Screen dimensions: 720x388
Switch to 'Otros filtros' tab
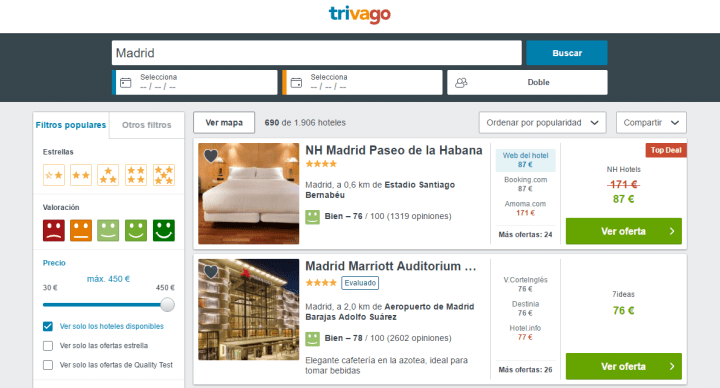click(146, 125)
